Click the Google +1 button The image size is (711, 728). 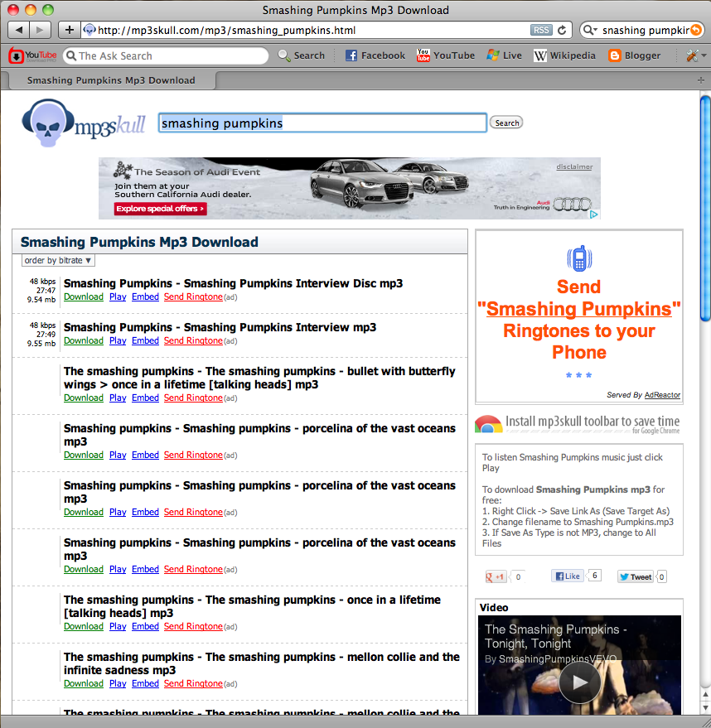pyautogui.click(x=496, y=576)
